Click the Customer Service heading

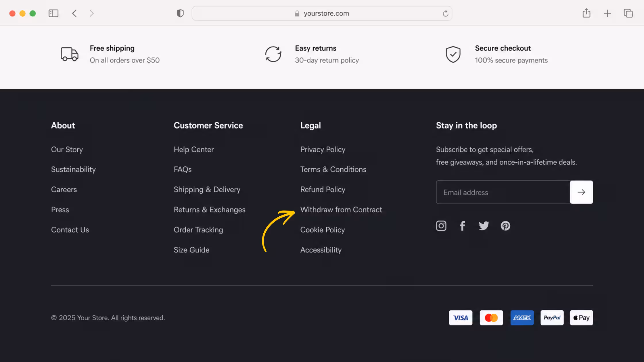pos(208,125)
